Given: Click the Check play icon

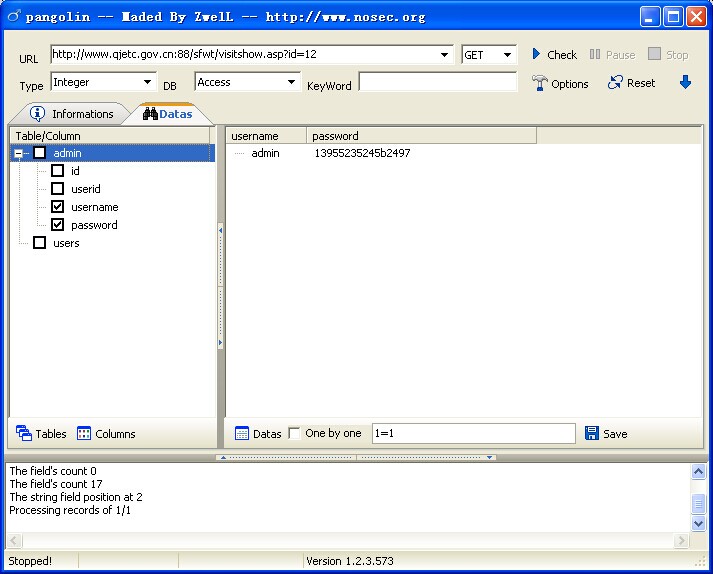Looking at the screenshot, I should tap(536, 54).
